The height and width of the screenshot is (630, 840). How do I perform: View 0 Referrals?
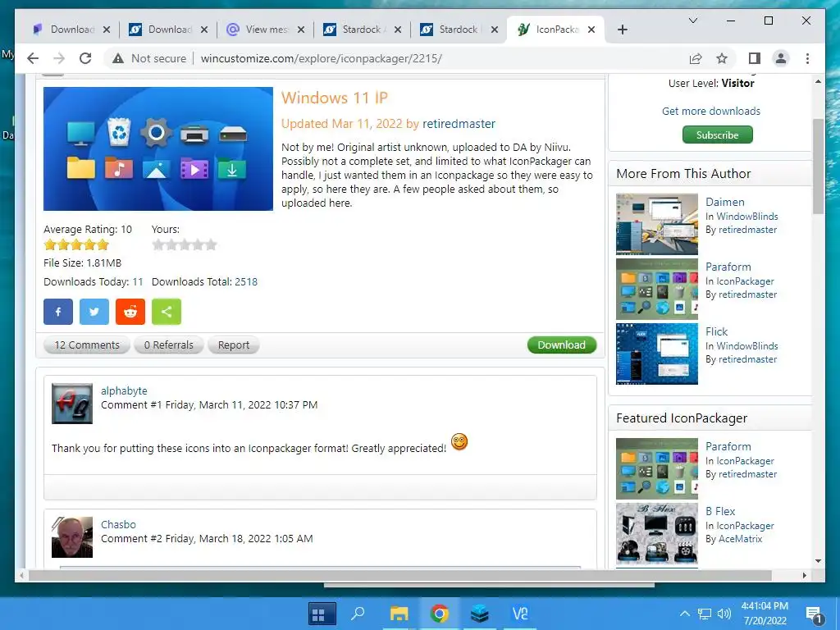click(x=169, y=345)
